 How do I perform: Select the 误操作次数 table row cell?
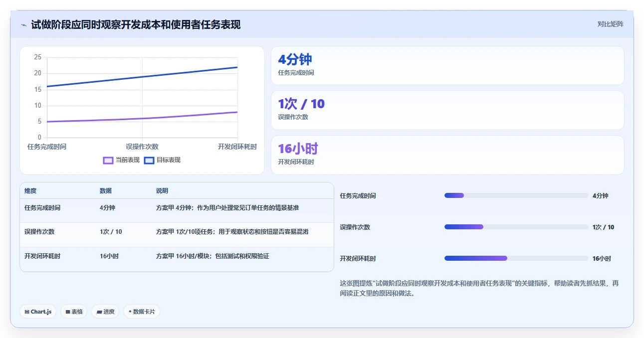point(39,232)
